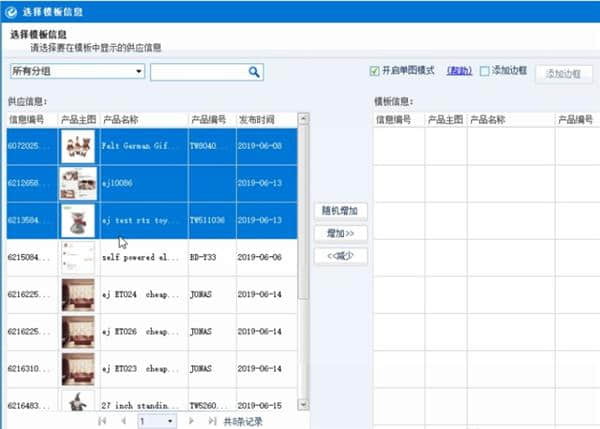Click 产品名称 header in template info table
This screenshot has width=600, height=429.
[x=511, y=120]
